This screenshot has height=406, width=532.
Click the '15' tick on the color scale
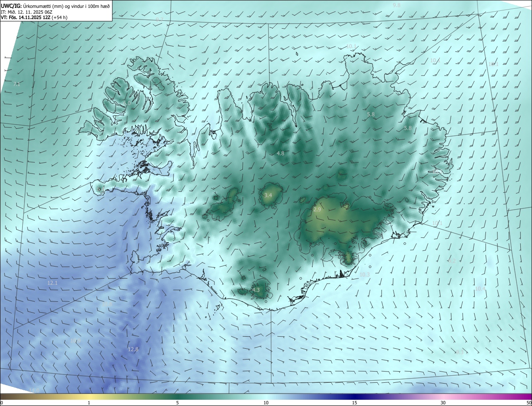355,403
